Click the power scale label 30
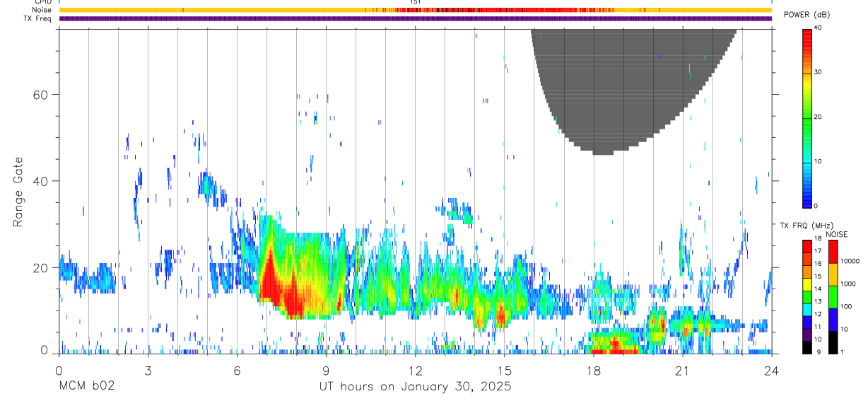This screenshot has width=868, height=401. coord(818,73)
